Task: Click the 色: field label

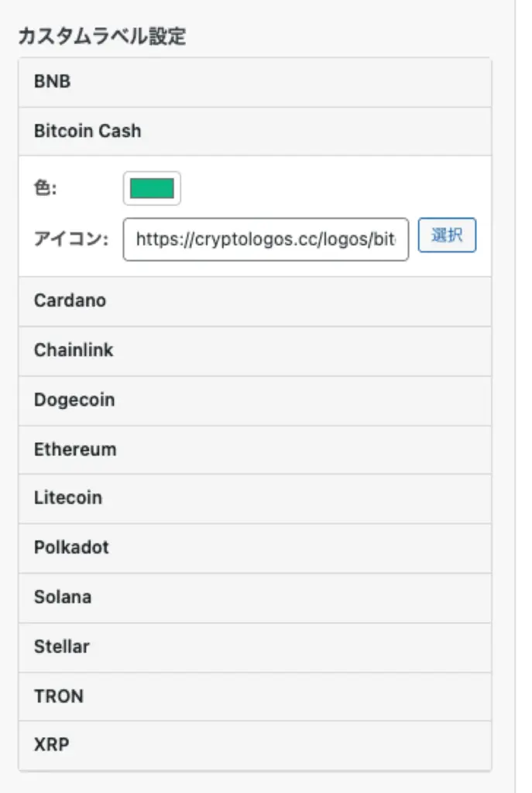Action: (x=46, y=189)
